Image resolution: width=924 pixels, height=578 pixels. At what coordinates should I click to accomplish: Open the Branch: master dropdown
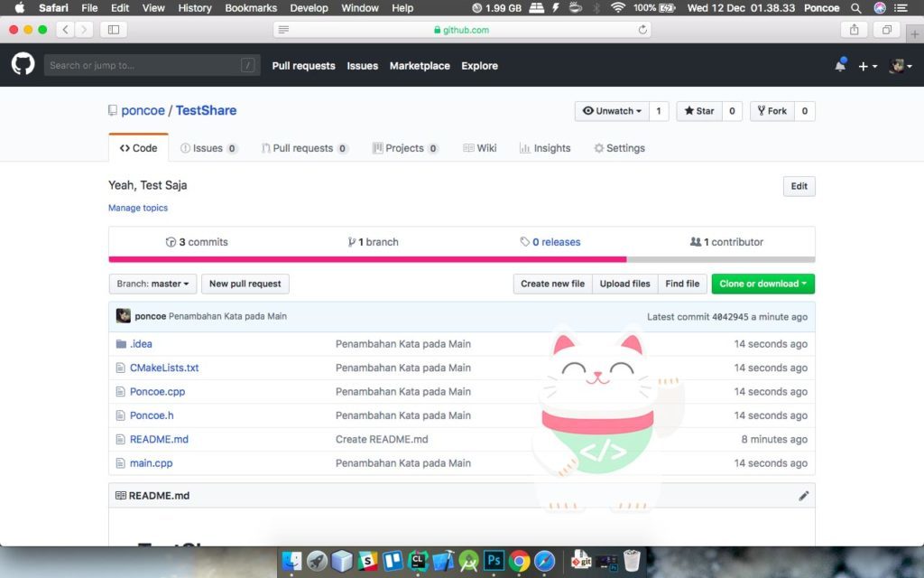(152, 284)
